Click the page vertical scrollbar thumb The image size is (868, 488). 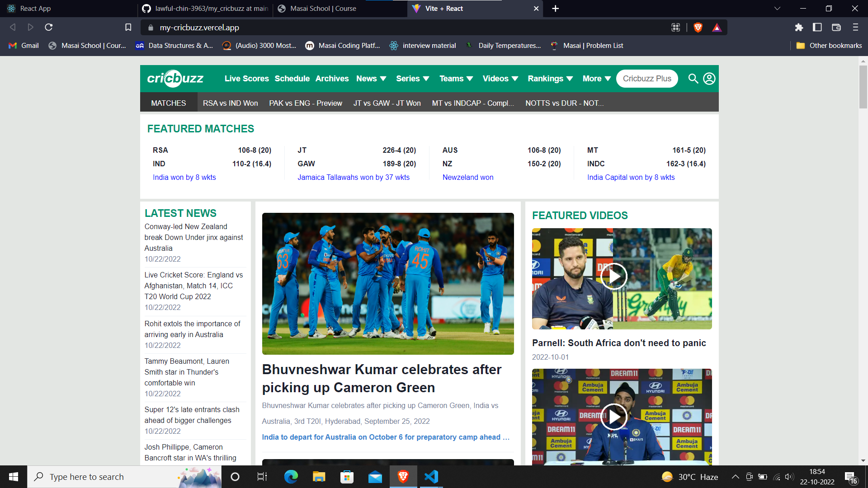click(863, 86)
